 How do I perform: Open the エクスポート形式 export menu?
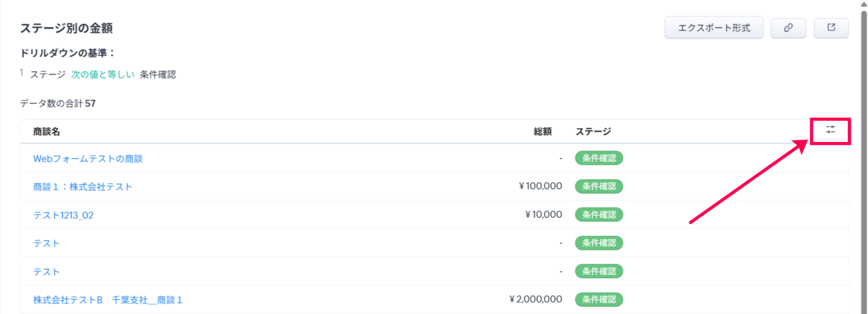[714, 28]
